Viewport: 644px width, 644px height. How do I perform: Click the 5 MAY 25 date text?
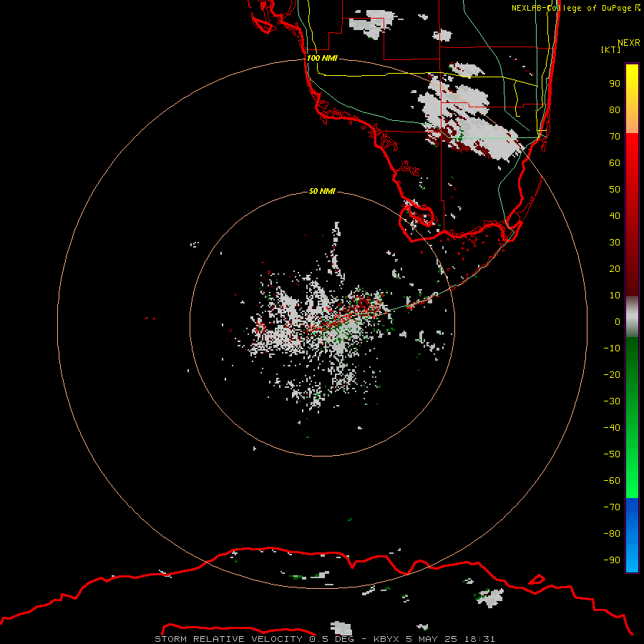(x=431, y=639)
